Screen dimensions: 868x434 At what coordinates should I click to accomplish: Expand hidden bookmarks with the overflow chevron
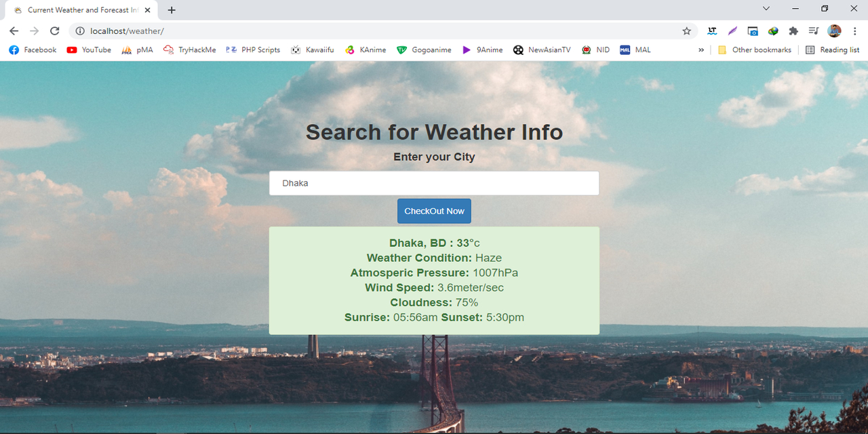click(701, 50)
